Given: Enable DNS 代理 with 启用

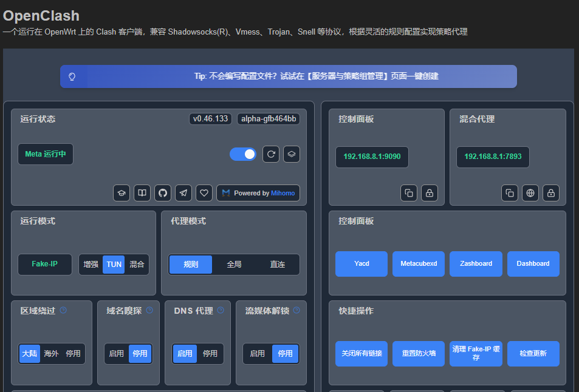Looking at the screenshot, I should tap(185, 354).
